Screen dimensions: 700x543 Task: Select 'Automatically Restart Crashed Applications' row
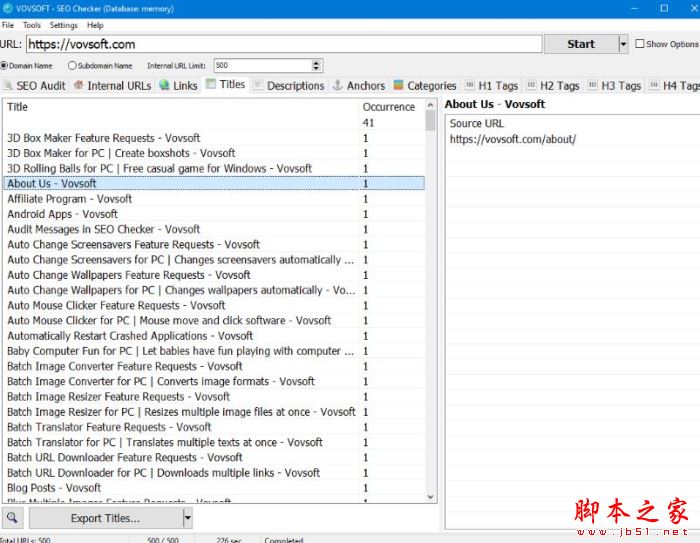tap(214, 336)
